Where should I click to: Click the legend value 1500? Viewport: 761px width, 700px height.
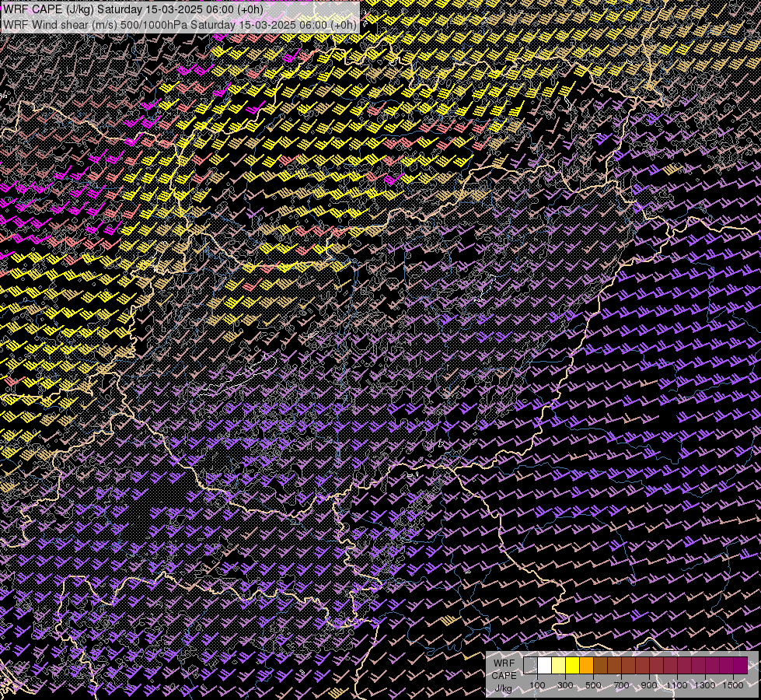[x=733, y=685]
